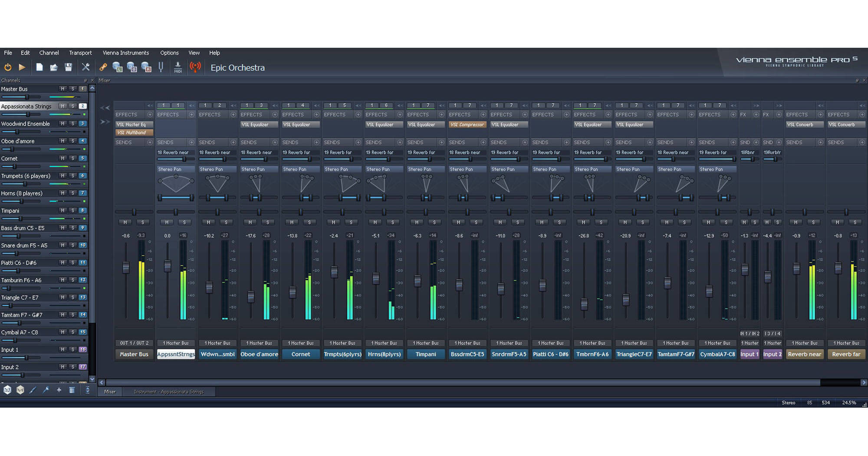868x456 pixels.
Task: Click the orange Play transport icon
Action: coord(22,67)
